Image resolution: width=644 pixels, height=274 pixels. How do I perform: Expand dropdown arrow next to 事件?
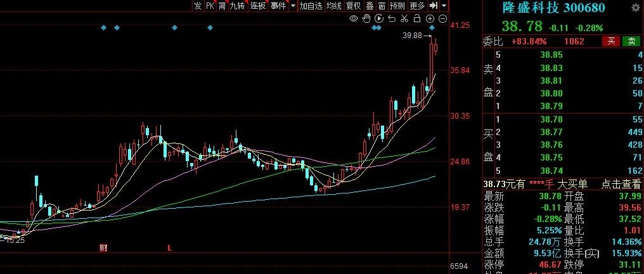(293, 6)
